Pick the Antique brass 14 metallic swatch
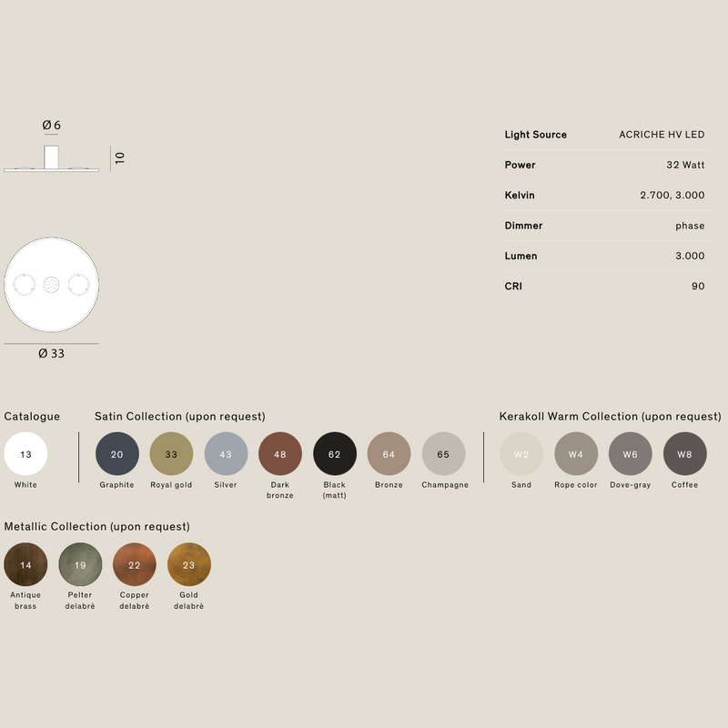This screenshot has height=728, width=728. [25, 564]
